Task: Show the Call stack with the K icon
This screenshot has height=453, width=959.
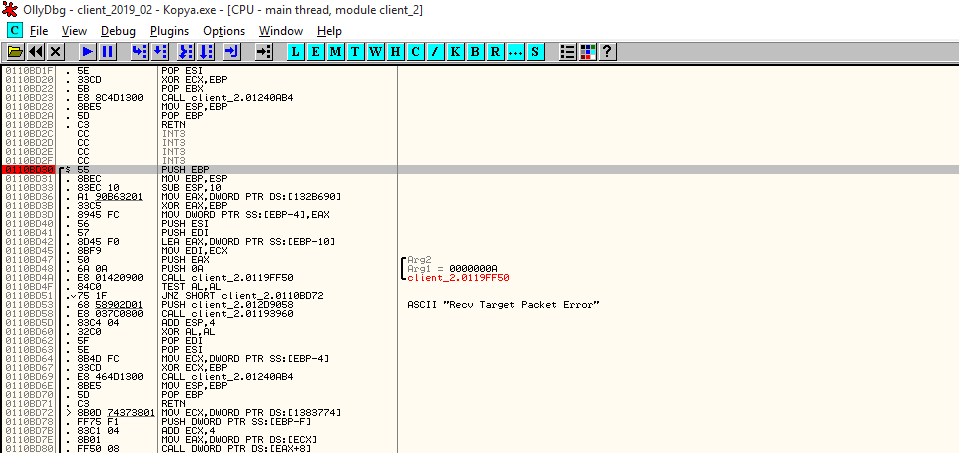Action: click(x=455, y=52)
